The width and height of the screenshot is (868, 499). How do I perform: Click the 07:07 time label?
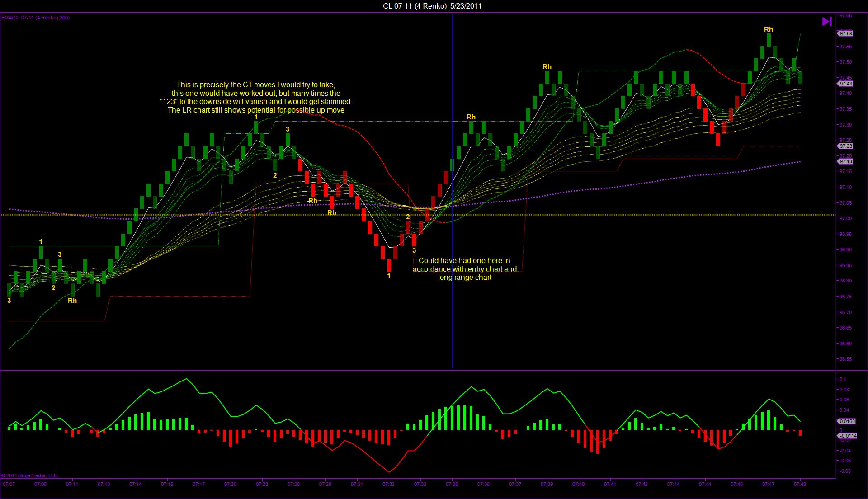[x=9, y=484]
